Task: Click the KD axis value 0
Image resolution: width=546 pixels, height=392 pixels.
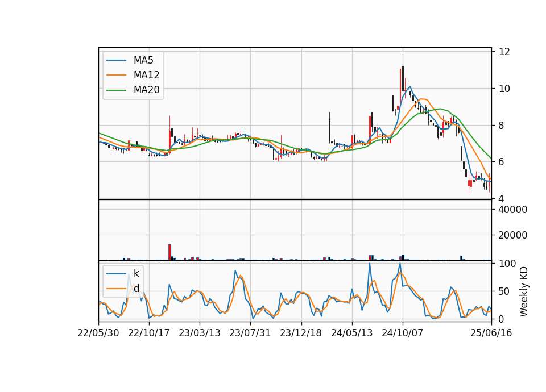Action: click(x=502, y=319)
